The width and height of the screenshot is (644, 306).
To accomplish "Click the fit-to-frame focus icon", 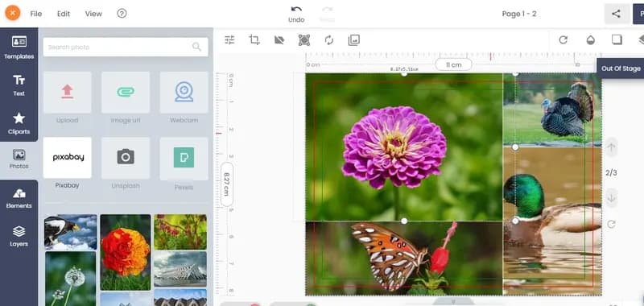I will [x=304, y=39].
